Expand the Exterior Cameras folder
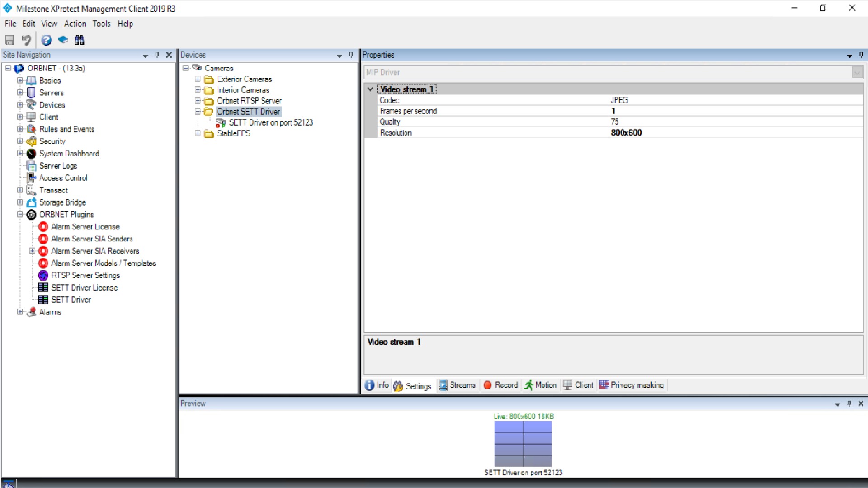868x488 pixels. pyautogui.click(x=198, y=79)
